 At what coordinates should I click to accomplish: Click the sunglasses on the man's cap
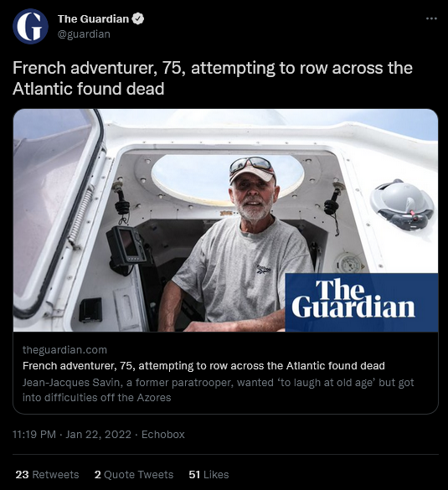tap(251, 166)
